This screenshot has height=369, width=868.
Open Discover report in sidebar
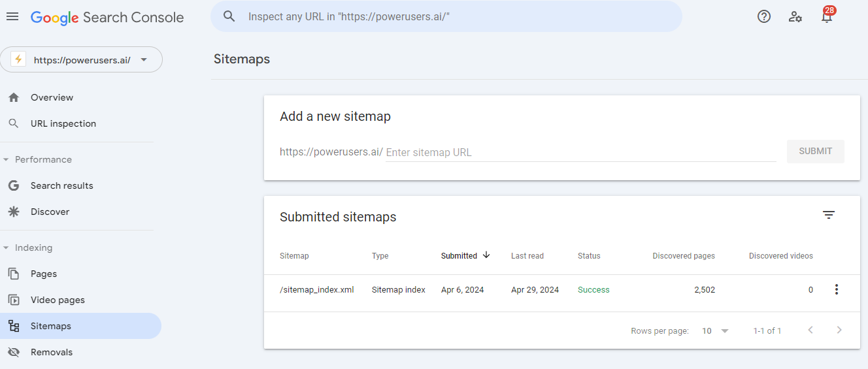(80, 212)
